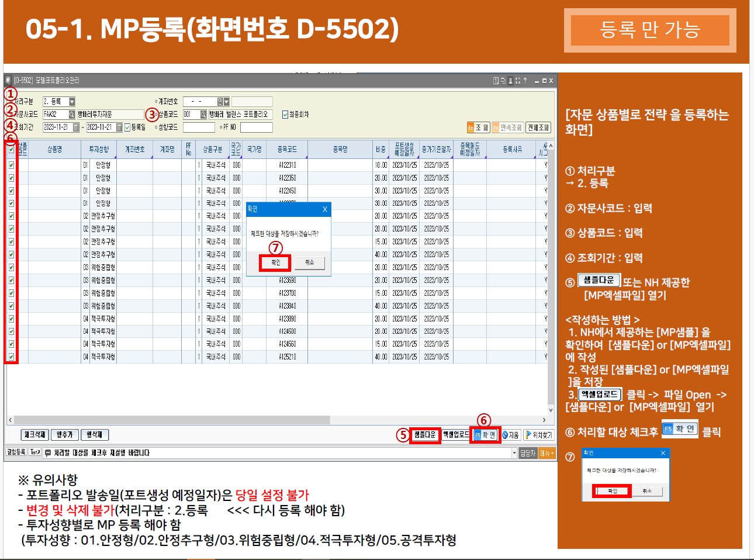Click the F5 확인 button at the bottom
The image size is (754, 560).
point(485,435)
